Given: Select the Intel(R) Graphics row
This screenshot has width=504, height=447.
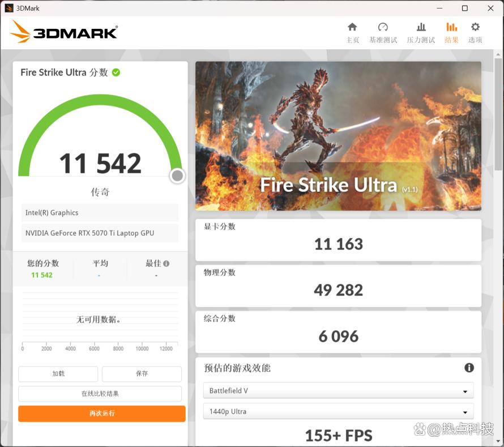Looking at the screenshot, I should coord(100,213).
